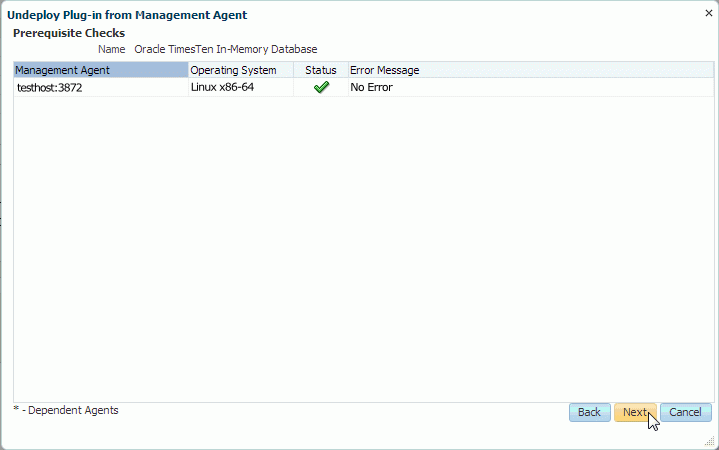The height and width of the screenshot is (450, 719).
Task: Select the Status column header
Action: [x=320, y=70]
